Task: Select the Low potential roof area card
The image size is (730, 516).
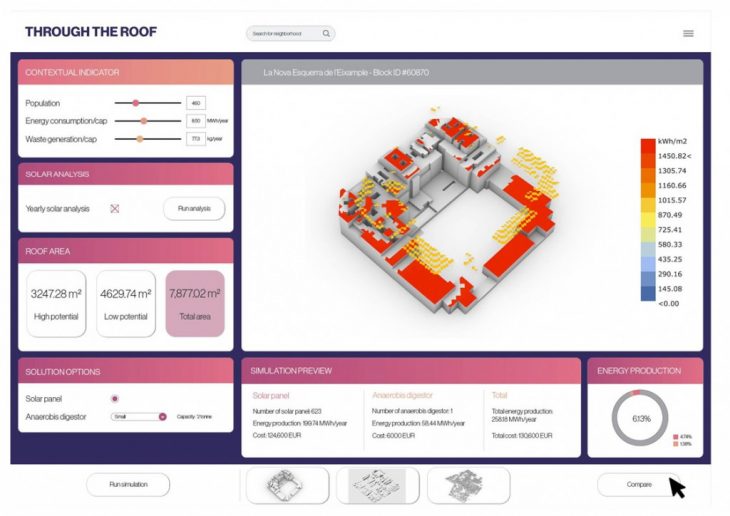Action: click(x=126, y=303)
